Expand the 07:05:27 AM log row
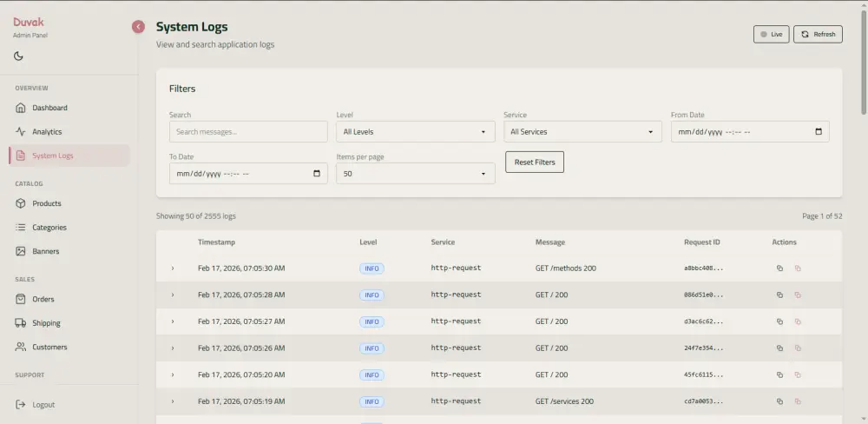The image size is (868, 424). click(173, 321)
